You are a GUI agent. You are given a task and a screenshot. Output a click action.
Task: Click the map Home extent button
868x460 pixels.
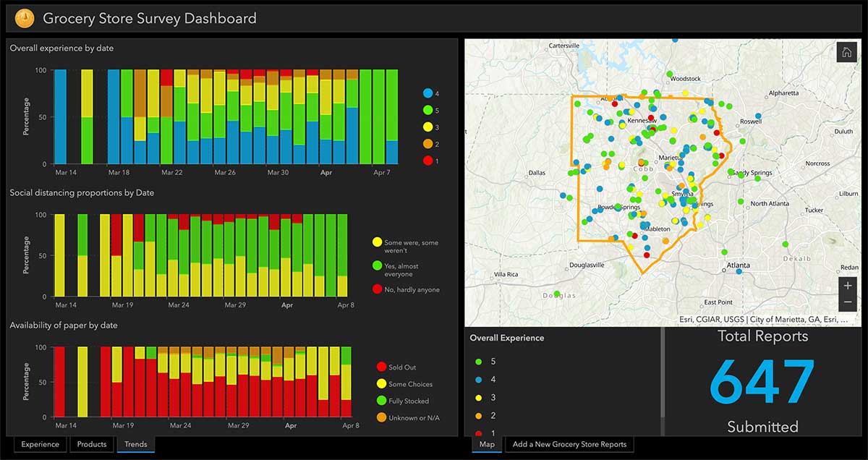[x=846, y=52]
